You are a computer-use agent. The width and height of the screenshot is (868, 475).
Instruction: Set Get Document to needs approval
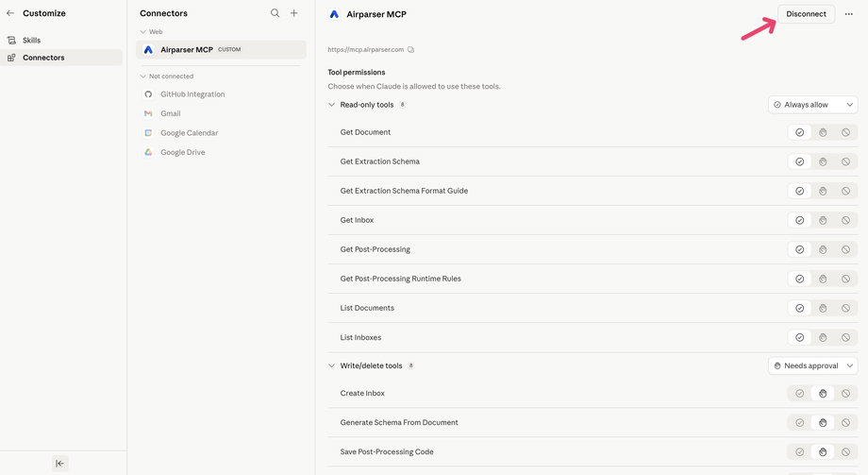(x=823, y=132)
